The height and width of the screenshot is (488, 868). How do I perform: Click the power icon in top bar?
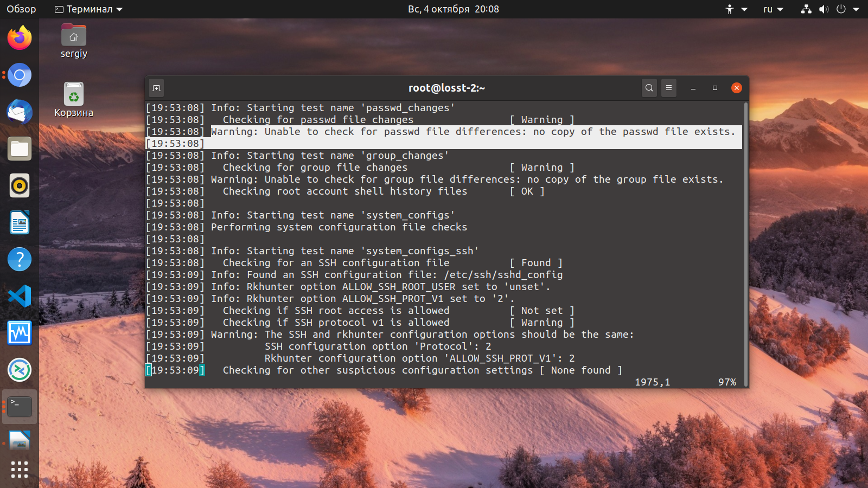coord(841,9)
